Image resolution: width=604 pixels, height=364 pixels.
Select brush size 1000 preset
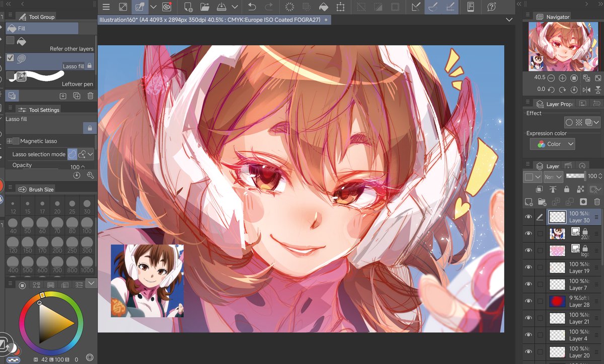[x=87, y=264]
